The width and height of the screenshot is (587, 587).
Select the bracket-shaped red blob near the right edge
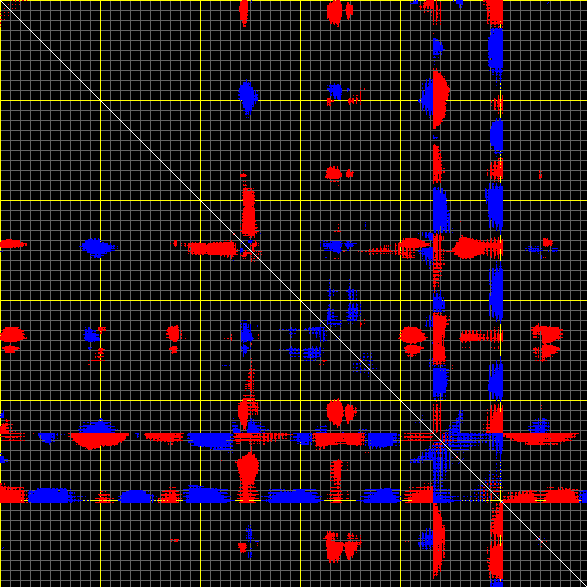547,341
